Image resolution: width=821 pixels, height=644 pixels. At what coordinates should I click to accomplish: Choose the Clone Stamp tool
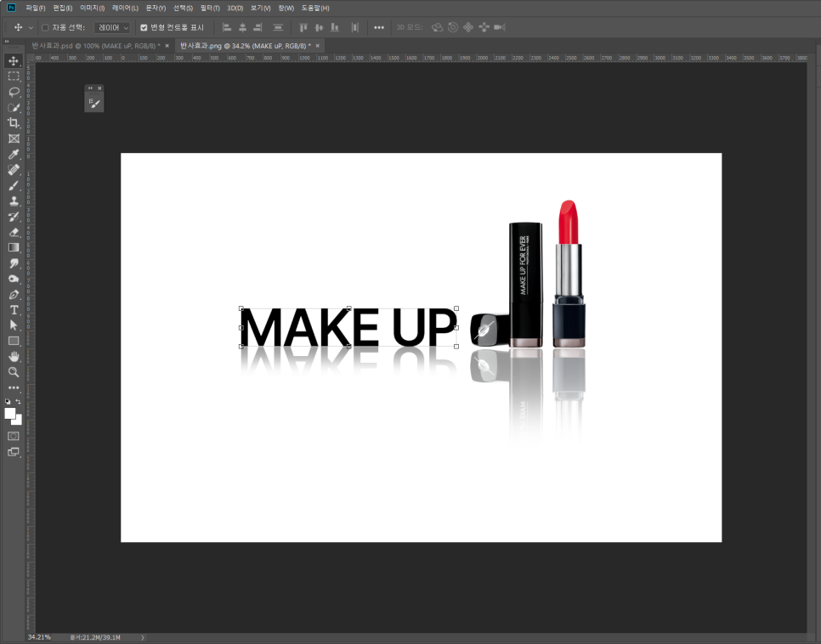[14, 201]
